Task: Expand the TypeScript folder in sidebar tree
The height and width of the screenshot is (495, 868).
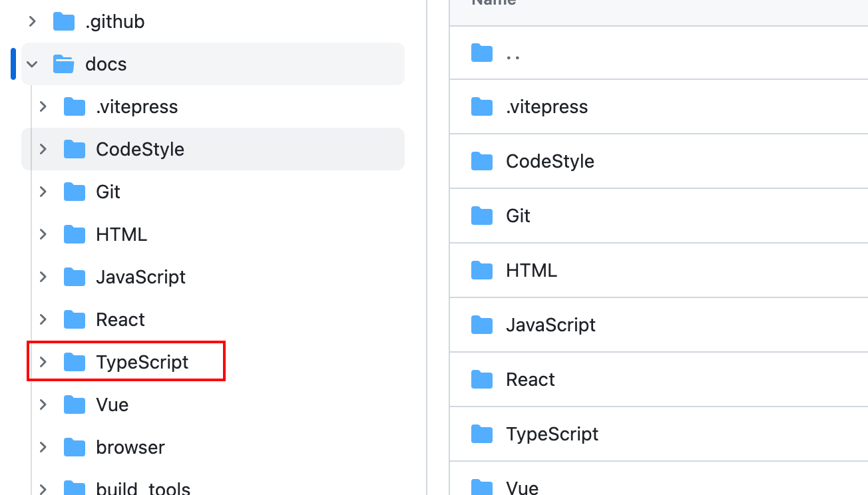Action: click(x=43, y=363)
